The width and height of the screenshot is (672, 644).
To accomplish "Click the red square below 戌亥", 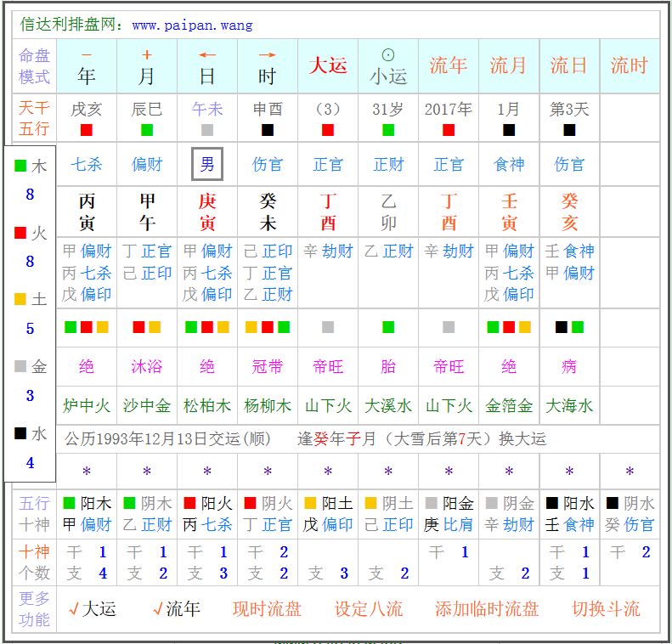I will coord(87,130).
